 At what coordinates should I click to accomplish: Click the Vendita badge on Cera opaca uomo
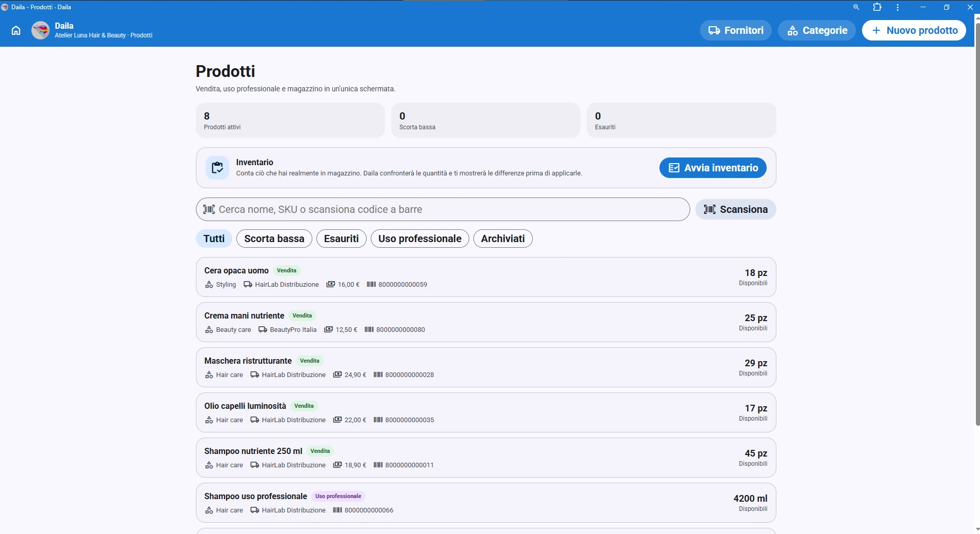click(287, 270)
